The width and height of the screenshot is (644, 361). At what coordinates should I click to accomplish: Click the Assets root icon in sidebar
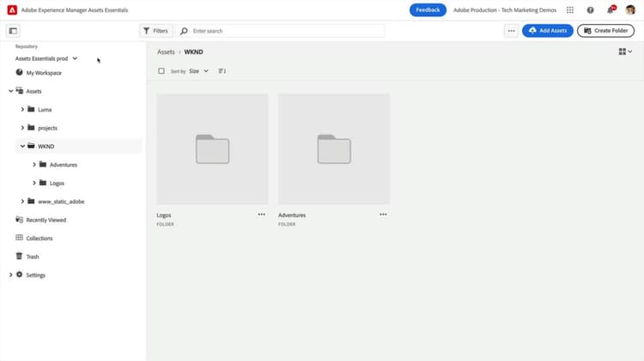19,91
